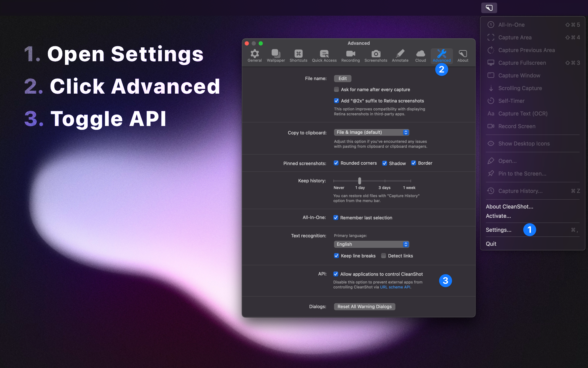Screen dimensions: 588x368
Task: Click the Capture Area crosshair icon
Action: [491, 37]
